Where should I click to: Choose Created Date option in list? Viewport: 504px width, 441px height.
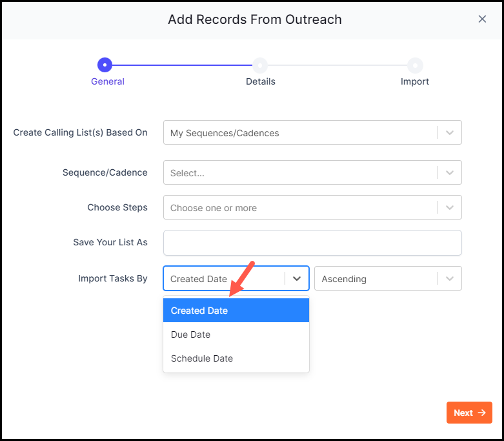pos(236,311)
